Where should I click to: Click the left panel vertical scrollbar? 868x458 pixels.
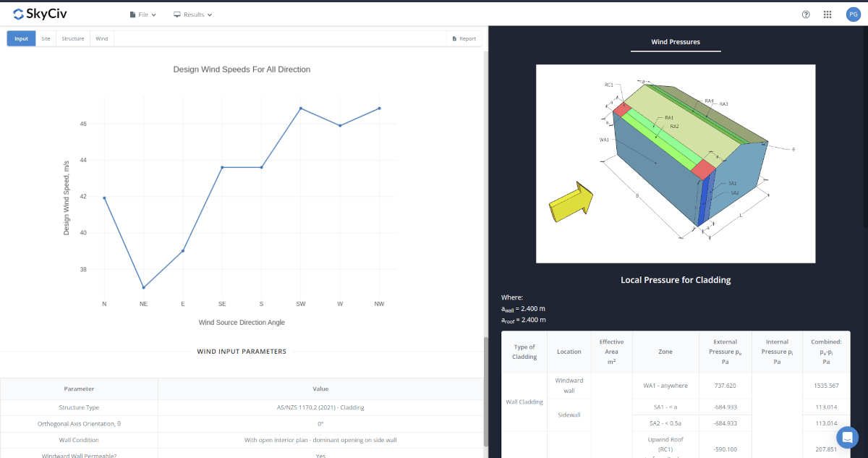click(x=485, y=391)
